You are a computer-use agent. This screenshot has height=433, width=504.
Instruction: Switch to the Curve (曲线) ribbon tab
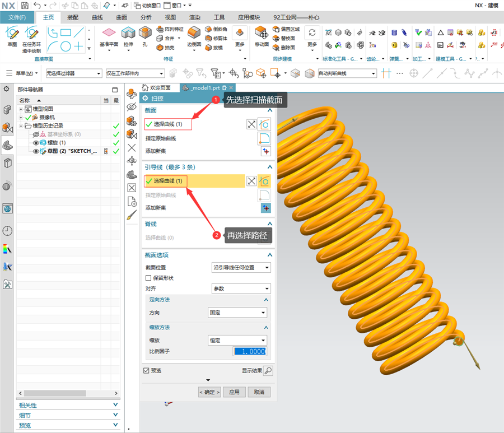[97, 17]
